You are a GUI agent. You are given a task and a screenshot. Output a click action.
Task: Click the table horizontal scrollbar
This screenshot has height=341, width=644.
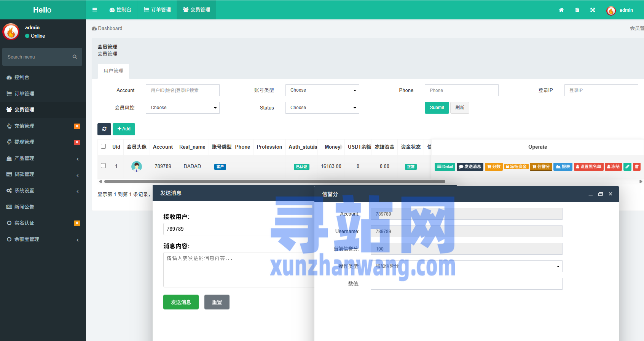pos(274,182)
